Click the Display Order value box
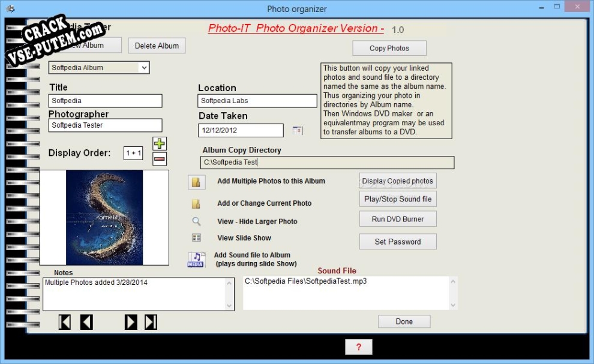594x364 pixels. [x=133, y=153]
